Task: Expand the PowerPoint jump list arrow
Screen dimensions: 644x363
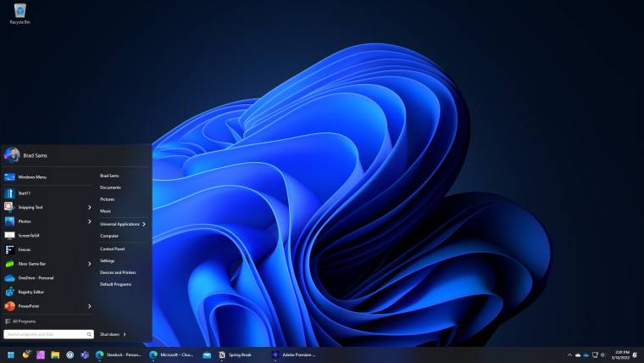Action: pyautogui.click(x=90, y=306)
